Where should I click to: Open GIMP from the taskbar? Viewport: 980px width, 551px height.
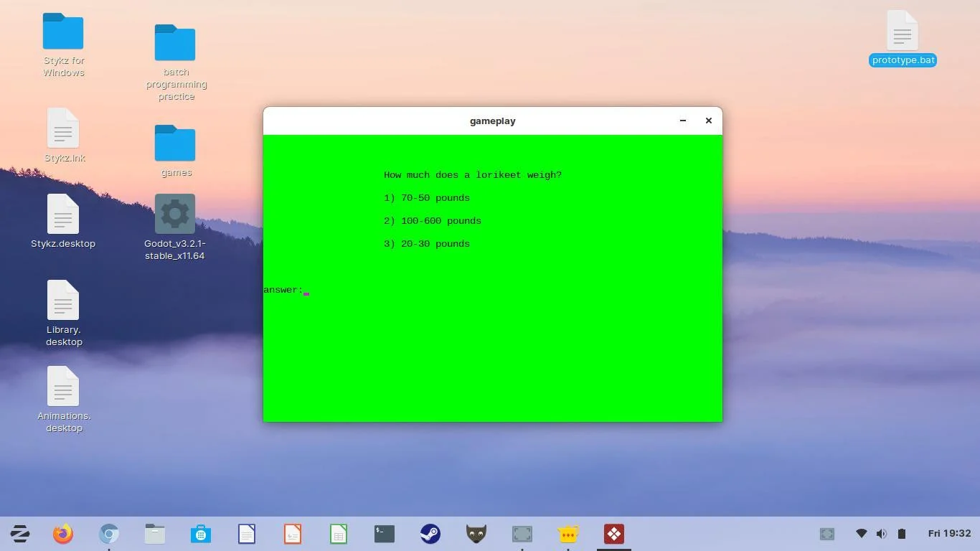(476, 534)
